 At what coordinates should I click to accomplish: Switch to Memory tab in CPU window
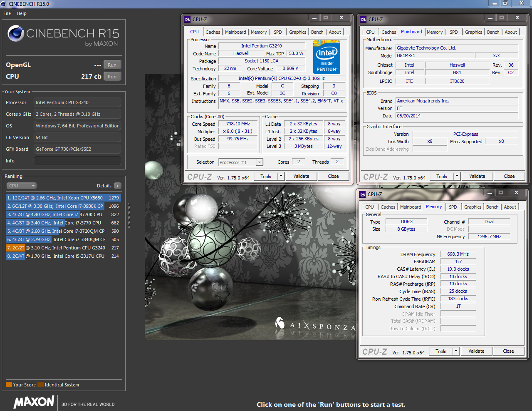click(259, 32)
